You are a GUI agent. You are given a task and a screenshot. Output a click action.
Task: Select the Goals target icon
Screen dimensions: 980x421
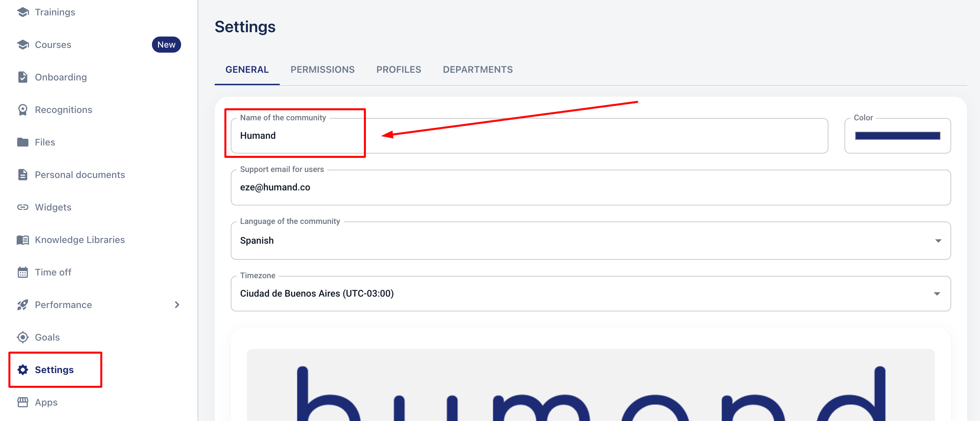pyautogui.click(x=23, y=337)
